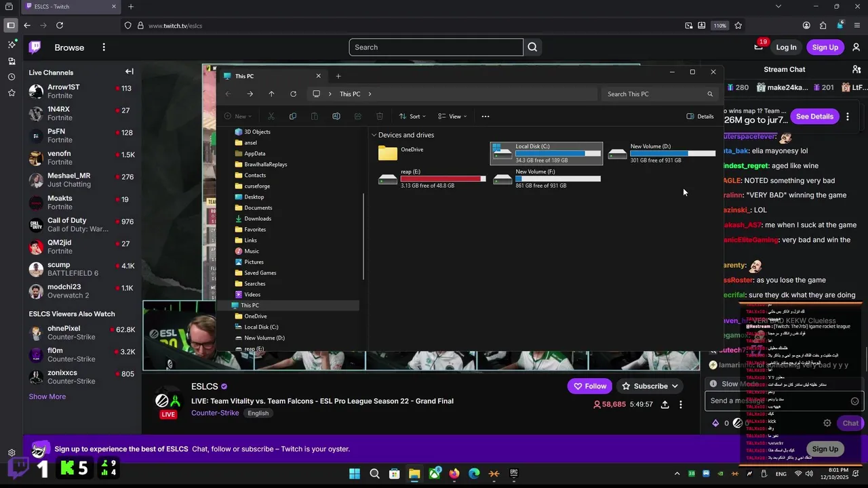This screenshot has height=488, width=868.
Task: Open the Counter-Strike category link
Action: click(215, 413)
